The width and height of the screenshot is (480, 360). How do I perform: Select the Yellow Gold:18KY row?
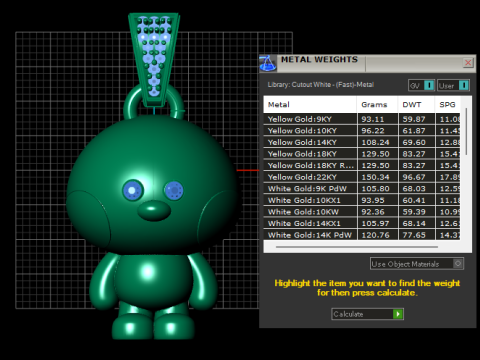coord(362,154)
